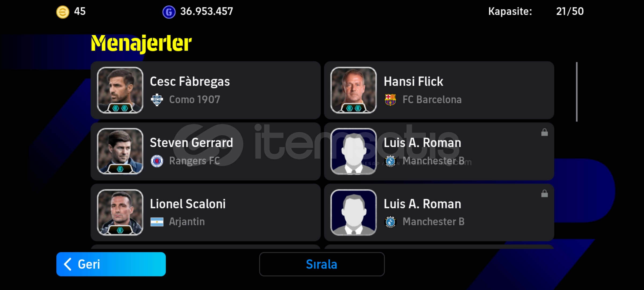Click the Argentina flag icon
Screen dimensions: 644x290
pos(157,222)
